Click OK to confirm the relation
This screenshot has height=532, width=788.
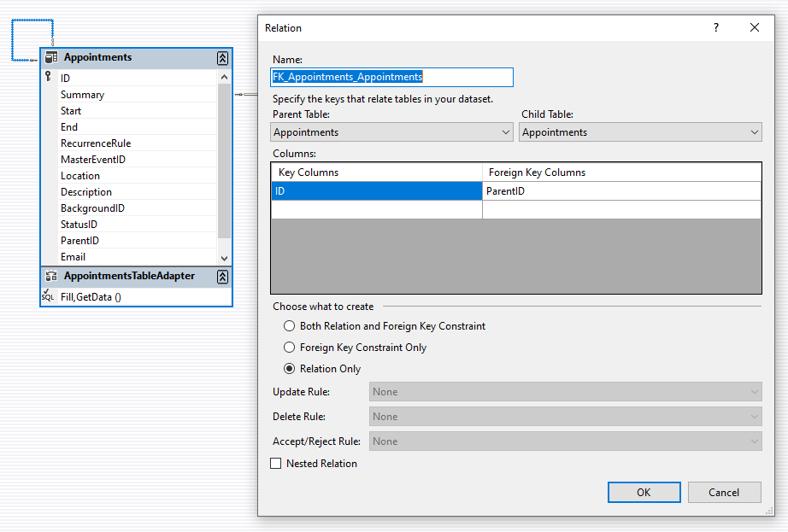(644, 492)
